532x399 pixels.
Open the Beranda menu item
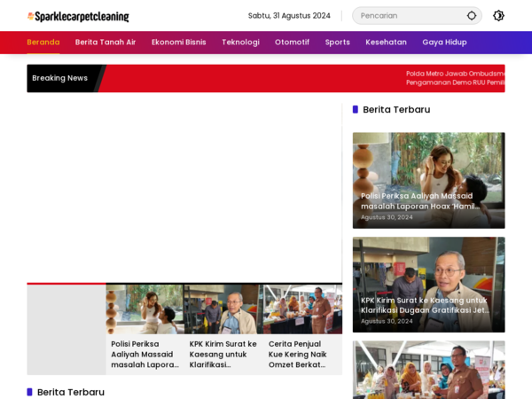pyautogui.click(x=43, y=42)
